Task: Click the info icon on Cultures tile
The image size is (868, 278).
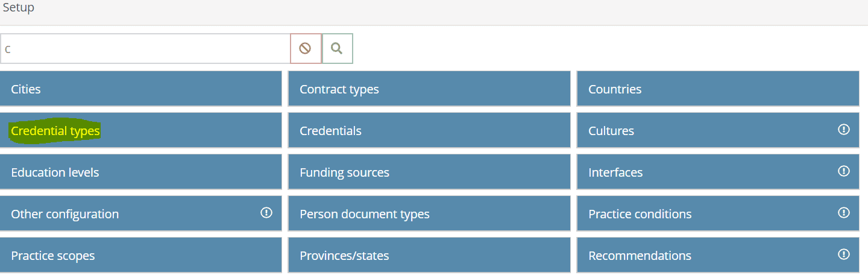Action: pos(844,130)
